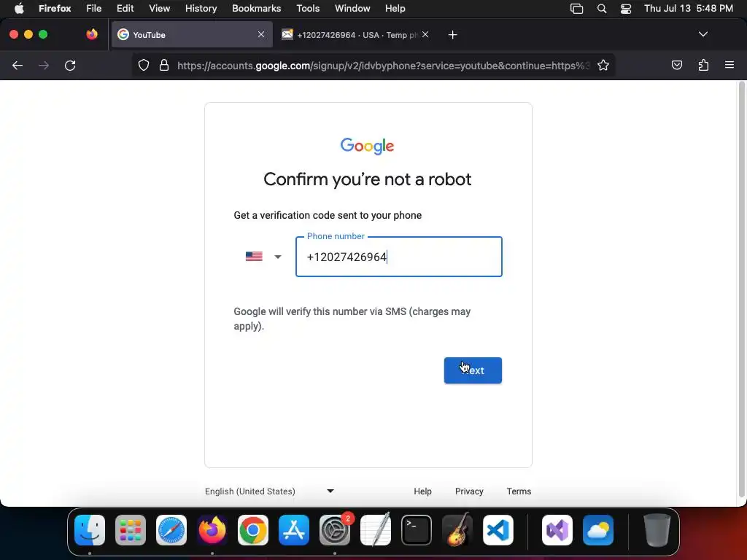Image resolution: width=747 pixels, height=560 pixels.
Task: Open the tracking protection shield icon
Action: click(144, 65)
